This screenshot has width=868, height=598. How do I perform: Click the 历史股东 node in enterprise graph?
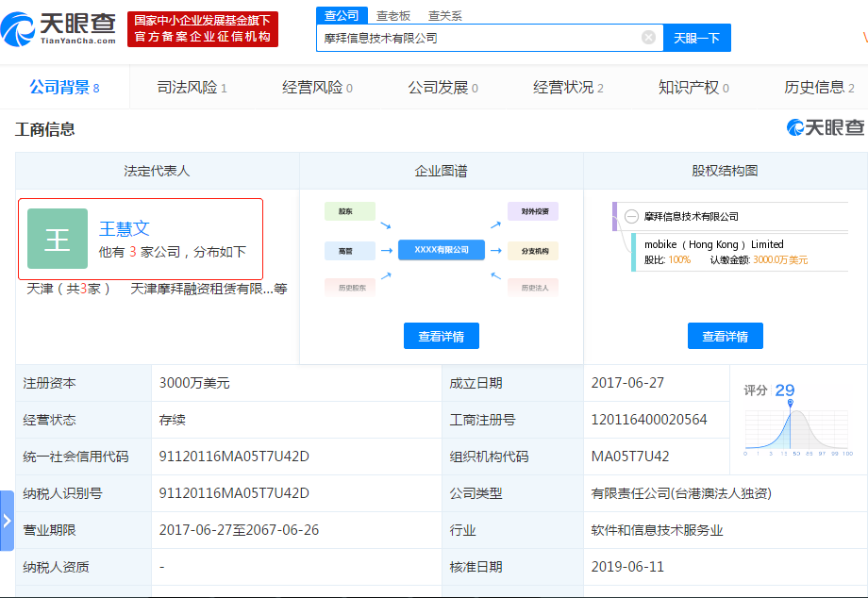click(x=350, y=288)
